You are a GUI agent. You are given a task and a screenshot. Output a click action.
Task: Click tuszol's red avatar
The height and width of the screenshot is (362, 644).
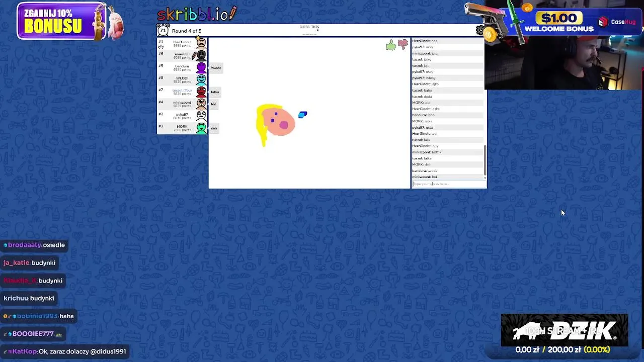pos(201,91)
